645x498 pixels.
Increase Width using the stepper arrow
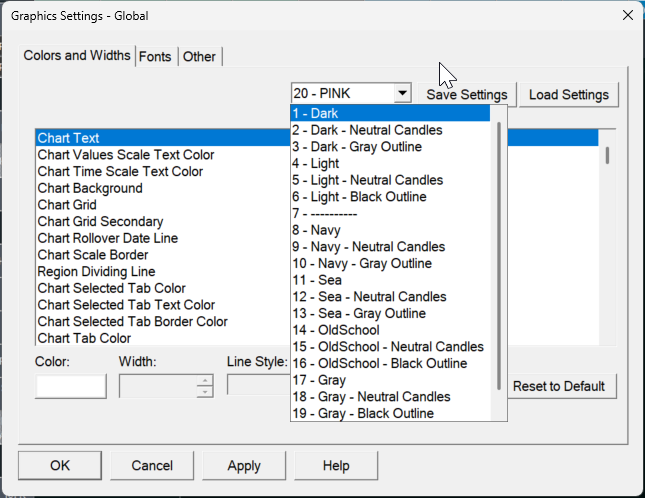click(x=205, y=380)
